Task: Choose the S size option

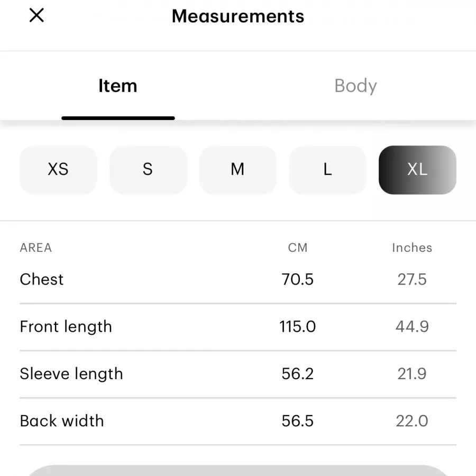Action: tap(148, 169)
